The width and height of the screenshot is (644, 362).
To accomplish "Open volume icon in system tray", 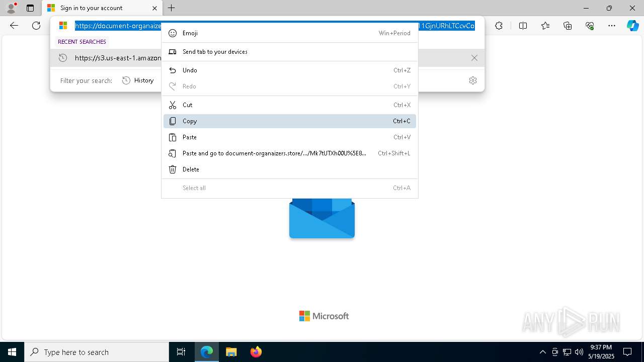I will click(x=579, y=352).
